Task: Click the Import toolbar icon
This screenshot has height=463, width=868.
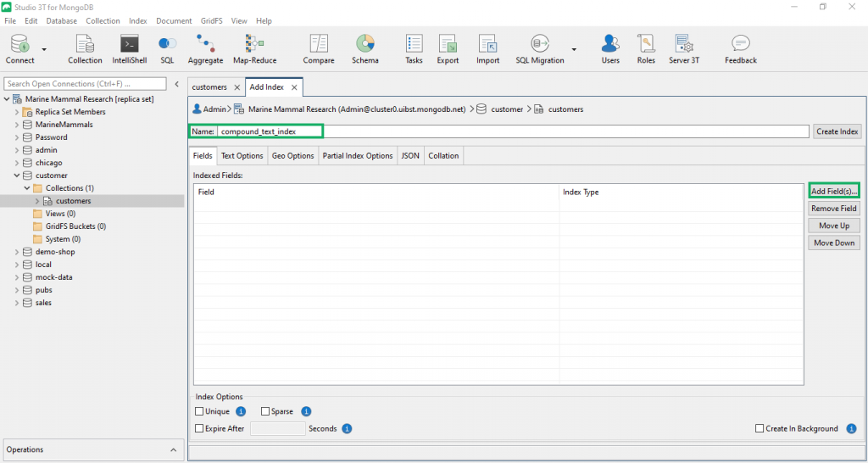Action: point(487,48)
